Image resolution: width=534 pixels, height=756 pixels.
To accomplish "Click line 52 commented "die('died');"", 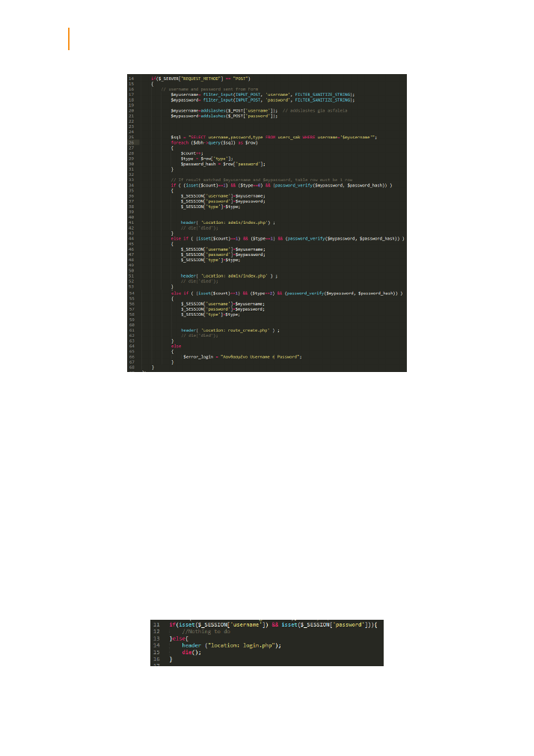I will coord(200,281).
